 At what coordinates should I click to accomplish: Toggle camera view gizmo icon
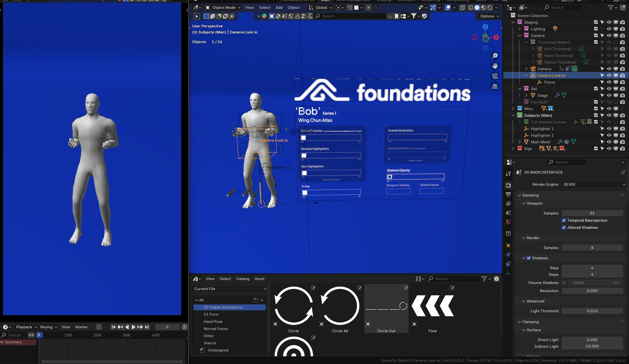point(495,76)
